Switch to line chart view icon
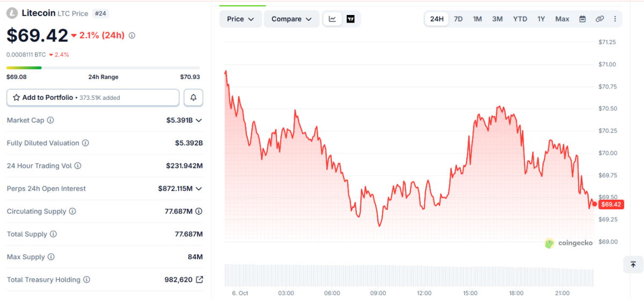644x299 pixels. pos(332,19)
